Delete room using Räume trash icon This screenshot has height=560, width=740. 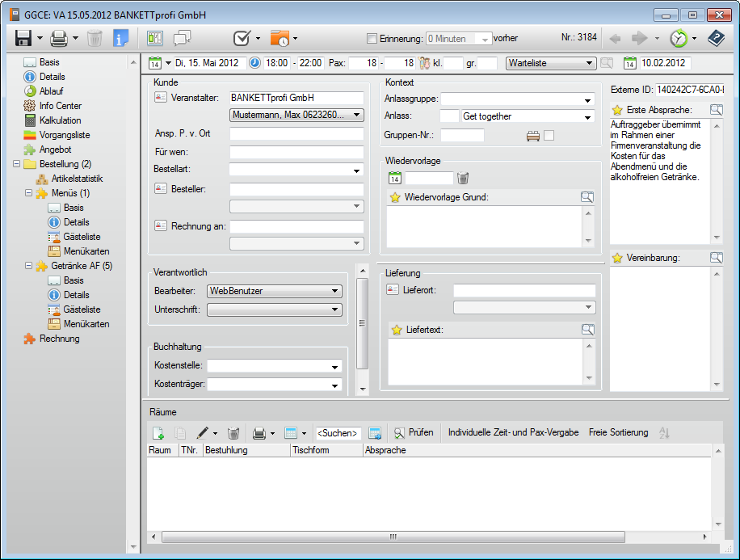[x=233, y=433]
